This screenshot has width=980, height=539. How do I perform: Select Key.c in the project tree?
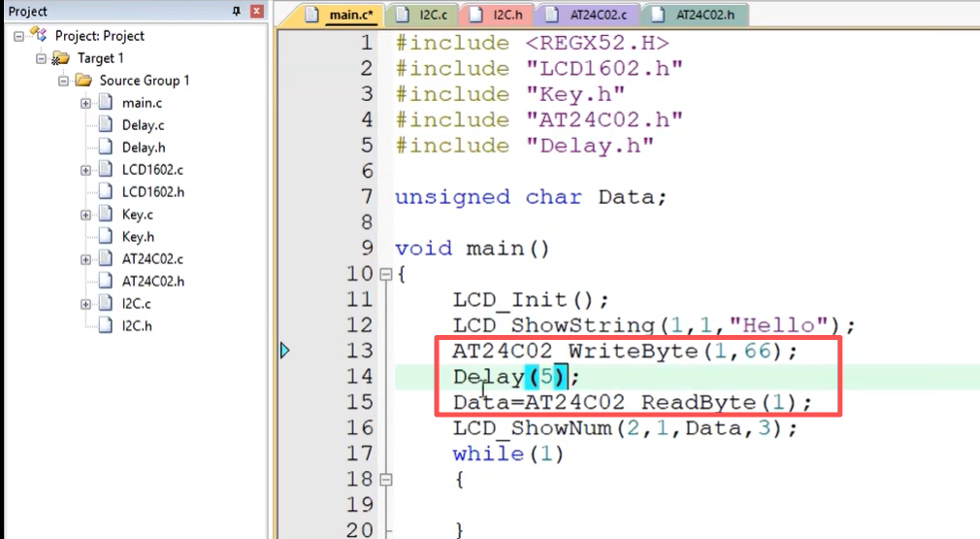click(138, 215)
